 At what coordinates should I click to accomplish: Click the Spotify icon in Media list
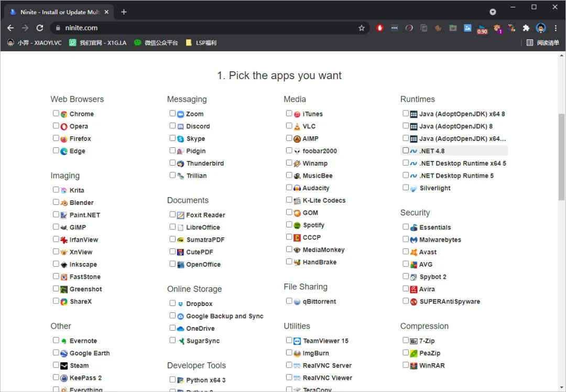(297, 225)
